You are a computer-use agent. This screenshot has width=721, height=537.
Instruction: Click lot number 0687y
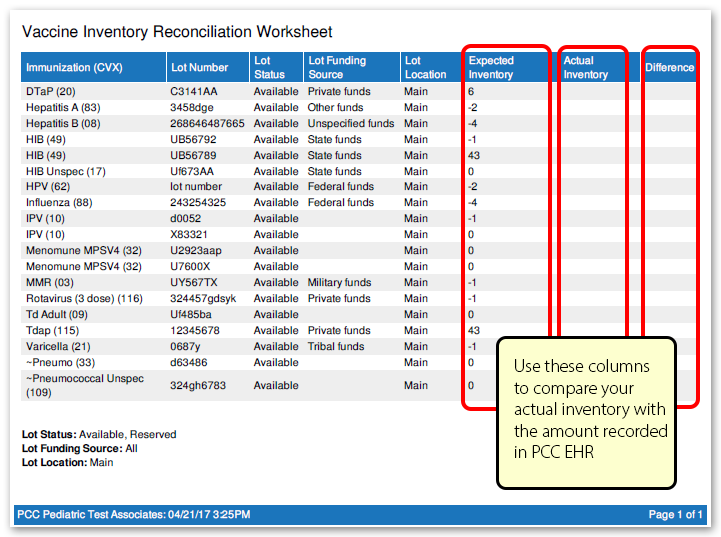click(185, 347)
